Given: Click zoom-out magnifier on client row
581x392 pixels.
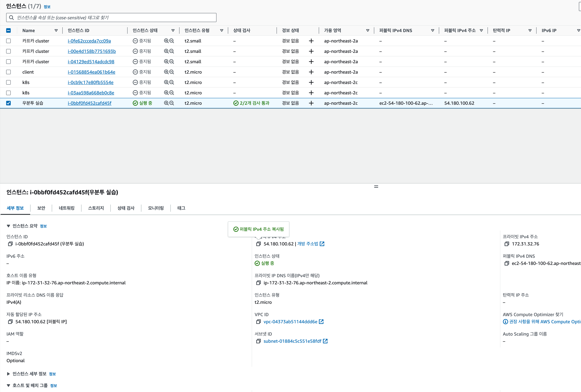Looking at the screenshot, I should pyautogui.click(x=172, y=72).
